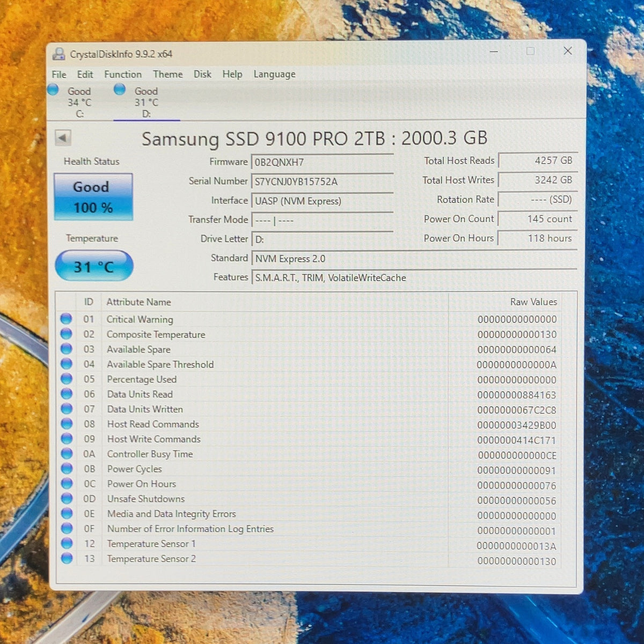The height and width of the screenshot is (644, 644).
Task: Click the Standard field NVM Express 2.0
Action: coord(414,259)
